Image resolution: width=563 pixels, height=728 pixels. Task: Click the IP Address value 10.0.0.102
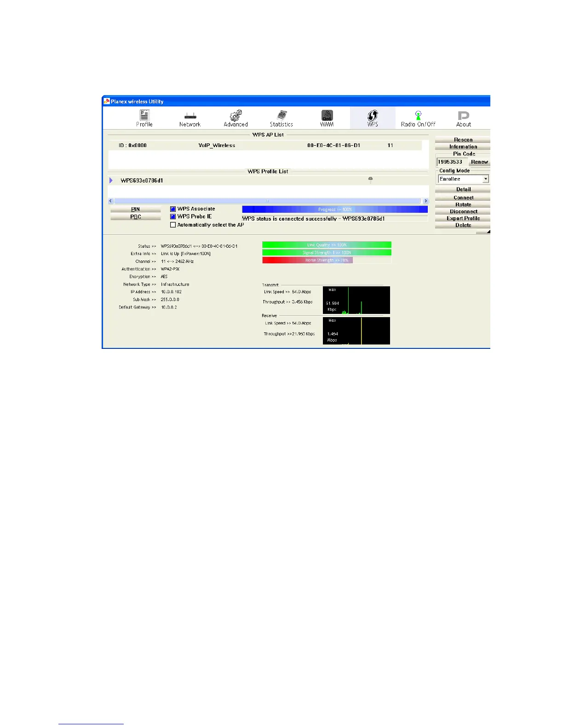(x=171, y=292)
